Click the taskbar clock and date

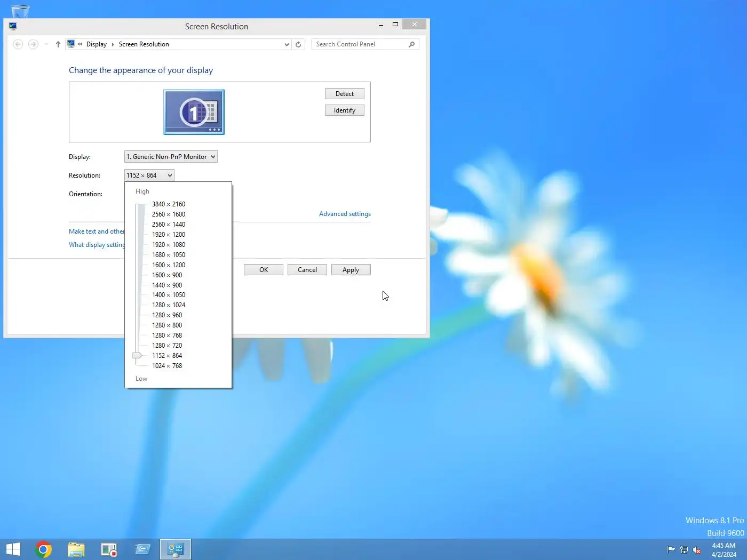click(x=724, y=550)
